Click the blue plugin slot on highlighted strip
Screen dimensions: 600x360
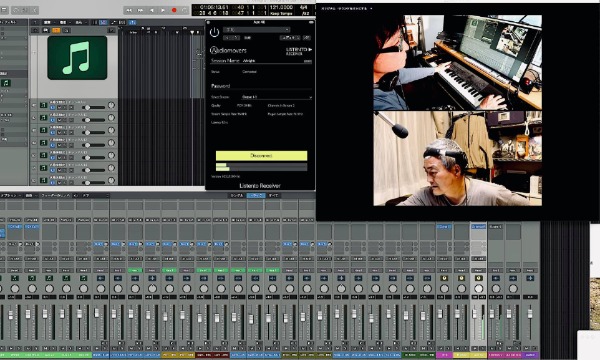(478, 226)
